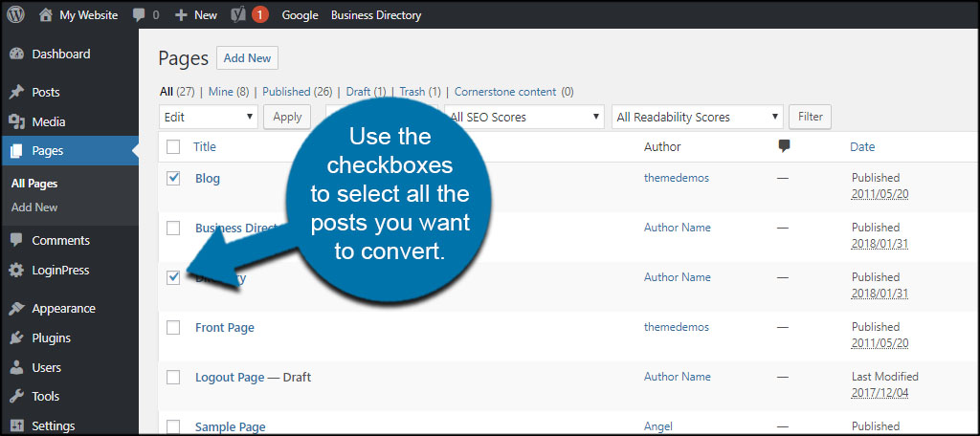980x436 pixels.
Task: Click Angel author link
Action: tap(658, 426)
